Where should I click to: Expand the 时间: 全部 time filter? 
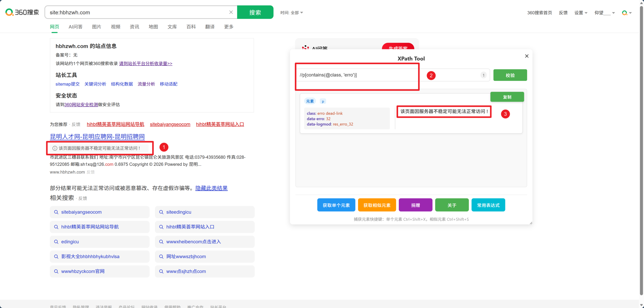coord(292,13)
